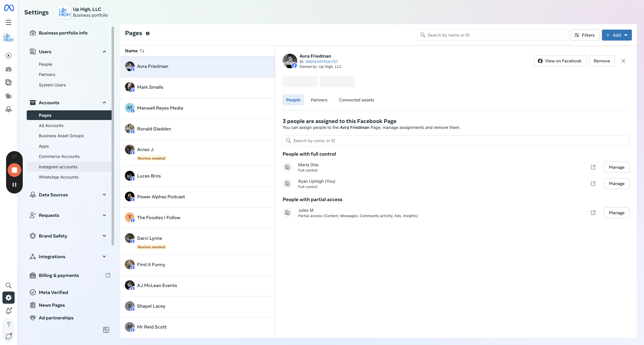The image size is (644, 345).
Task: Toggle Name column sort order
Action: [x=142, y=51]
